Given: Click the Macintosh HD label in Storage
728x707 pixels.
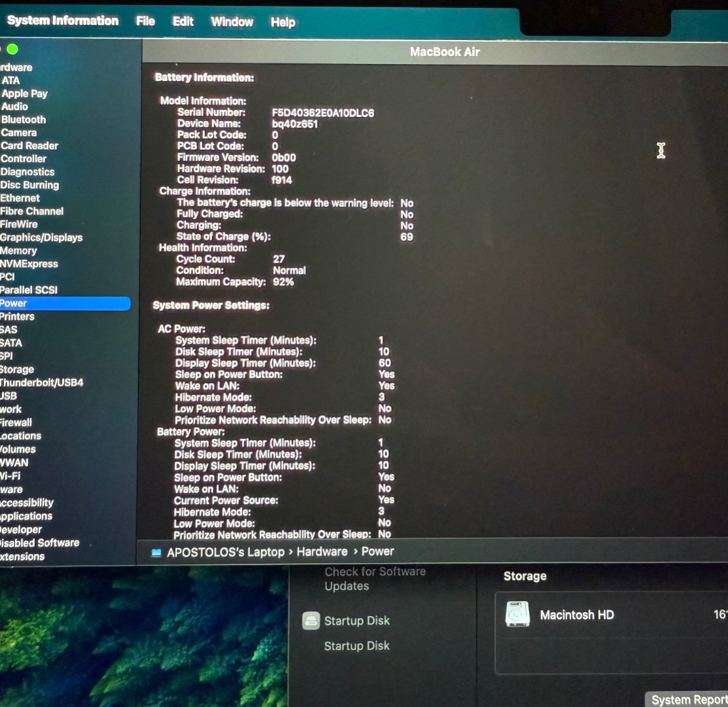Looking at the screenshot, I should pyautogui.click(x=577, y=615).
